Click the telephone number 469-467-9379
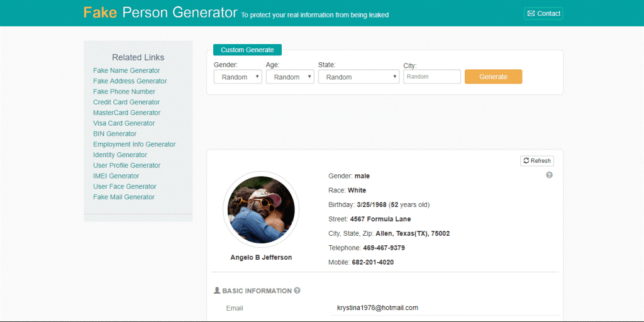The height and width of the screenshot is (322, 644). click(x=384, y=248)
